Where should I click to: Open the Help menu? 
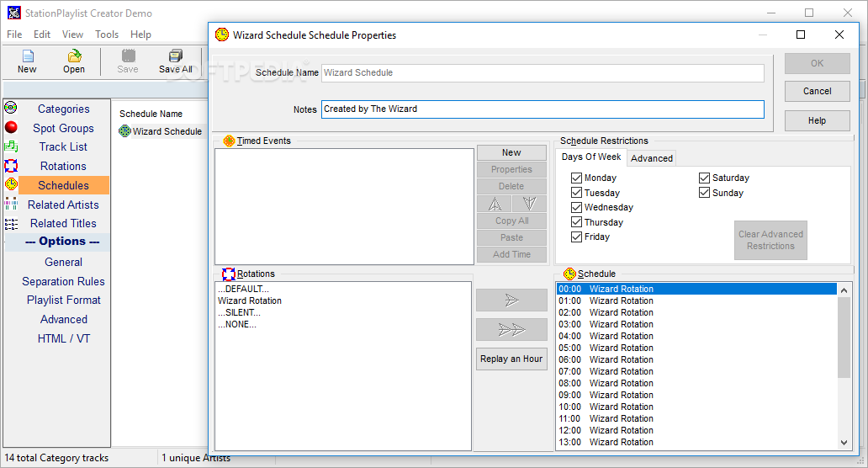coord(140,35)
